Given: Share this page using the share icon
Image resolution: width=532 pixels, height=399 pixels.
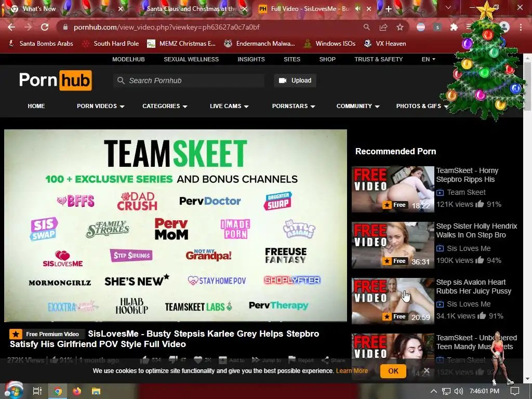Looking at the screenshot, I should (383, 27).
